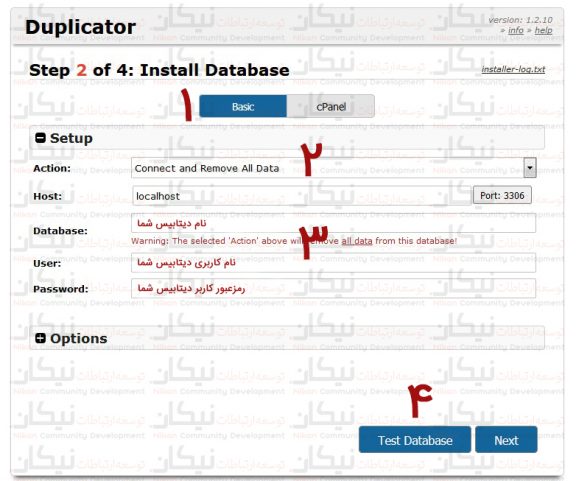Click the 'Action:' label

(52, 168)
